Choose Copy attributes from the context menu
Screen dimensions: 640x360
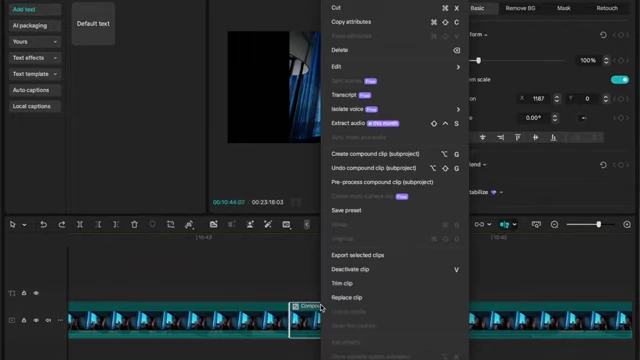(395, 22)
